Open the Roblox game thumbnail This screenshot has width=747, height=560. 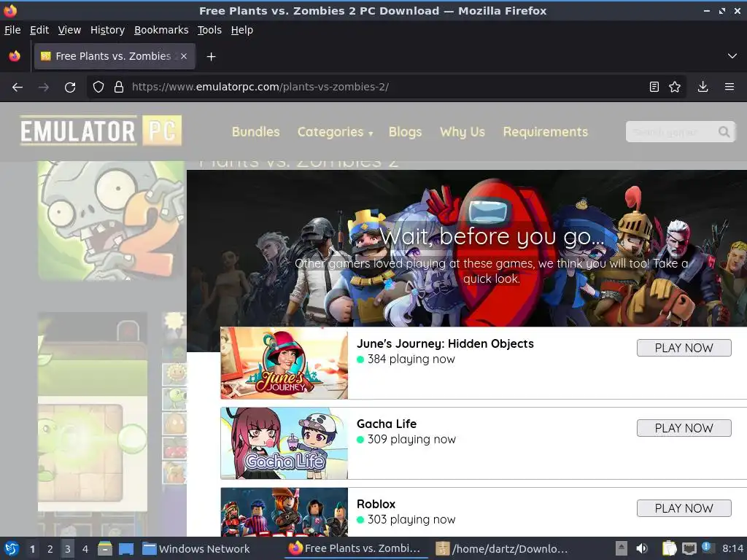(x=285, y=513)
